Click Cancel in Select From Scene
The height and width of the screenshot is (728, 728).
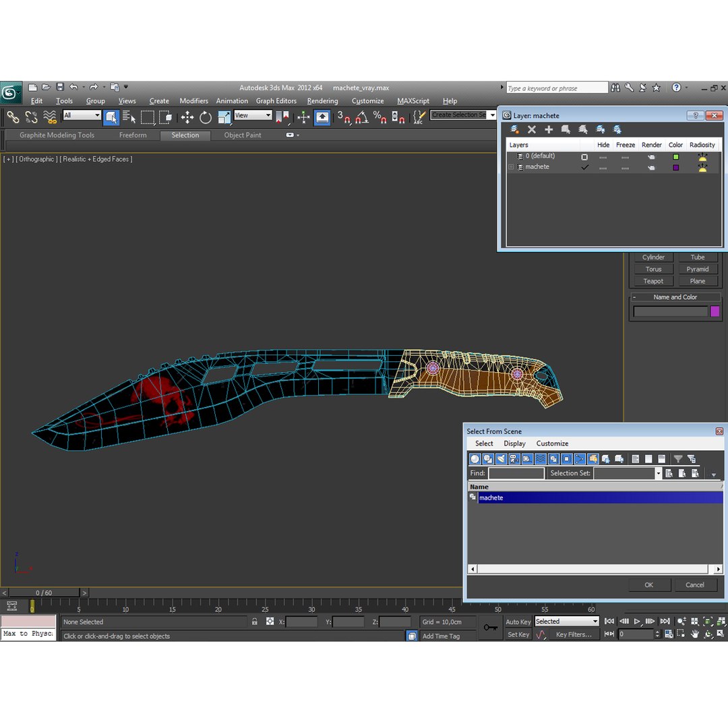[x=694, y=585]
